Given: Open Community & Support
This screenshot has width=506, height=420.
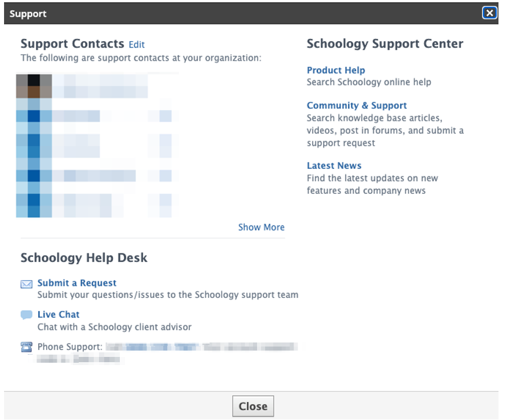Looking at the screenshot, I should 357,105.
